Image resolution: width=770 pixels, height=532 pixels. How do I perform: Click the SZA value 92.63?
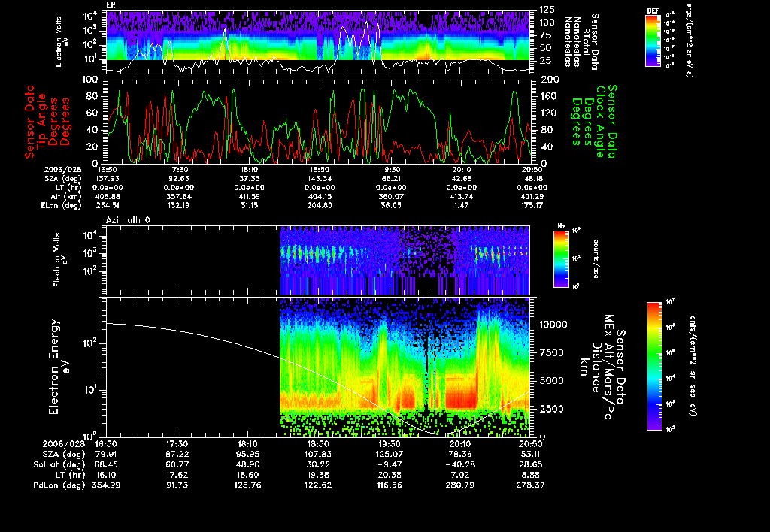pos(179,179)
